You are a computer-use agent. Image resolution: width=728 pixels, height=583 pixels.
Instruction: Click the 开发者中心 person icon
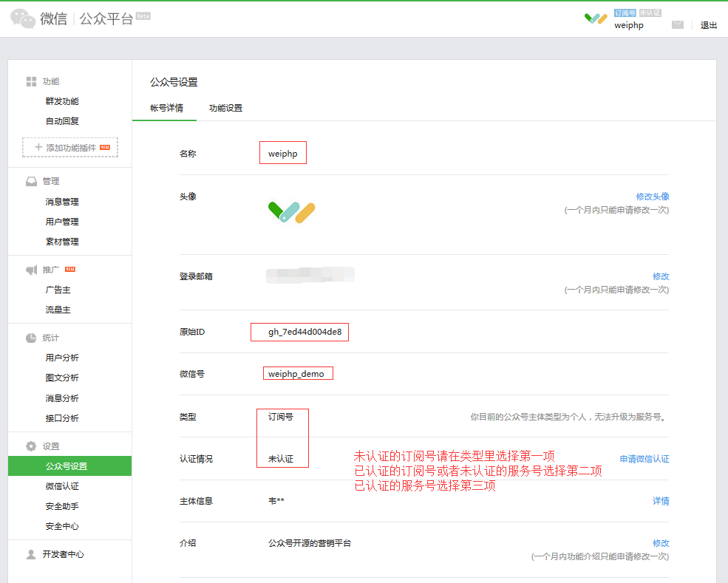pyautogui.click(x=31, y=554)
